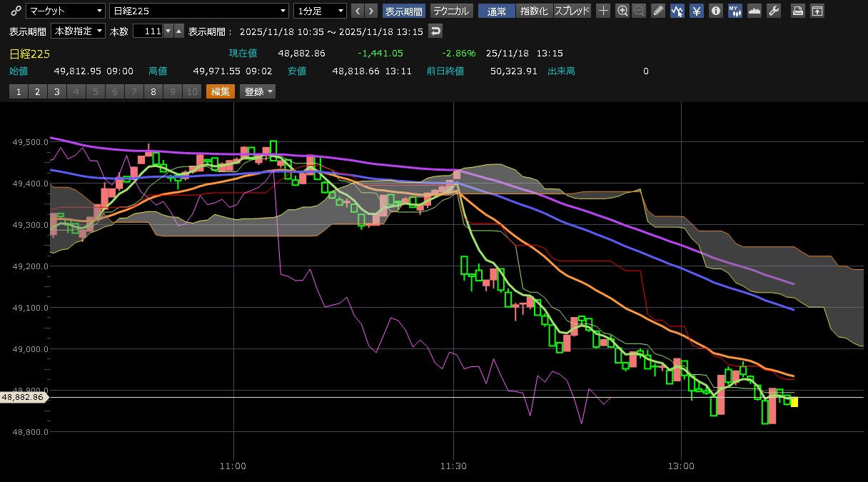Print the chart using printer icon
The width and height of the screenshot is (868, 482).
point(798,11)
